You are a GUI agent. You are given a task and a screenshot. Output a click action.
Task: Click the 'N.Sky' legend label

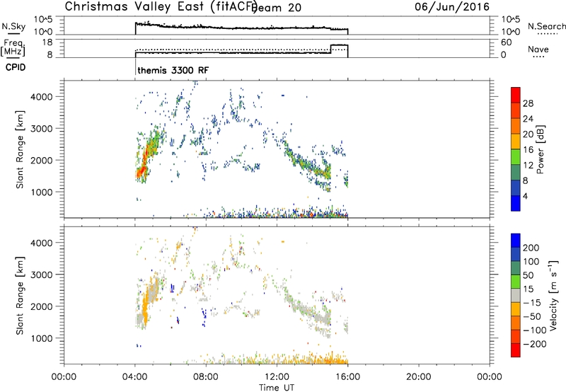point(13,26)
